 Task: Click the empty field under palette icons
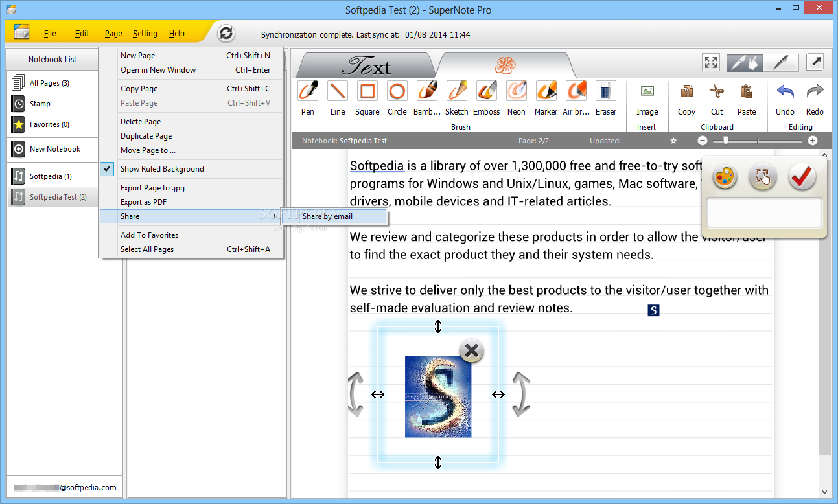coord(764,212)
